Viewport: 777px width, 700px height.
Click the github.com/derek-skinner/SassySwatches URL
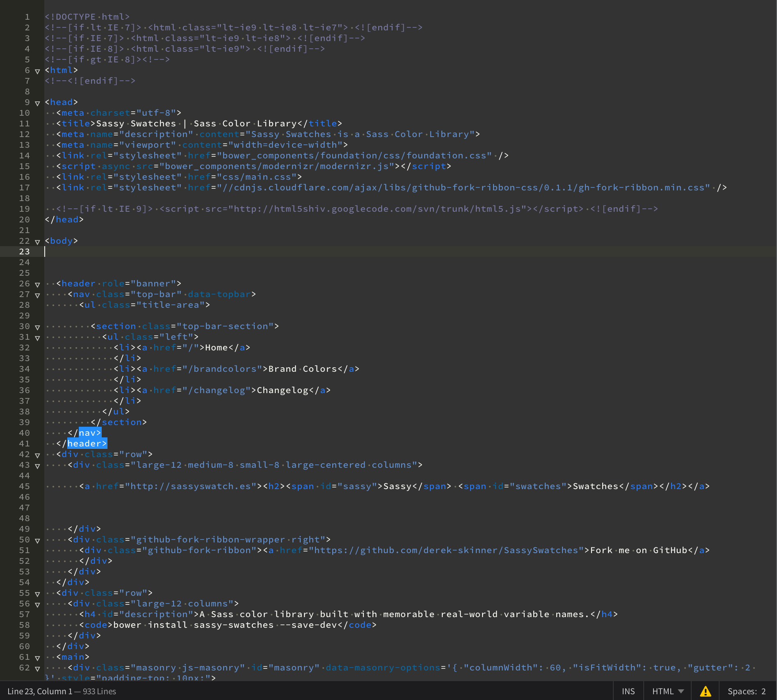click(x=446, y=550)
